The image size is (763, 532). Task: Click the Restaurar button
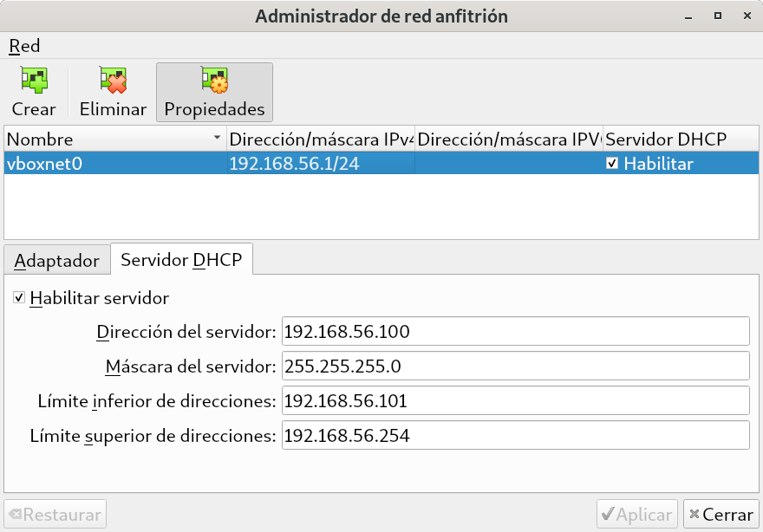coord(55,515)
